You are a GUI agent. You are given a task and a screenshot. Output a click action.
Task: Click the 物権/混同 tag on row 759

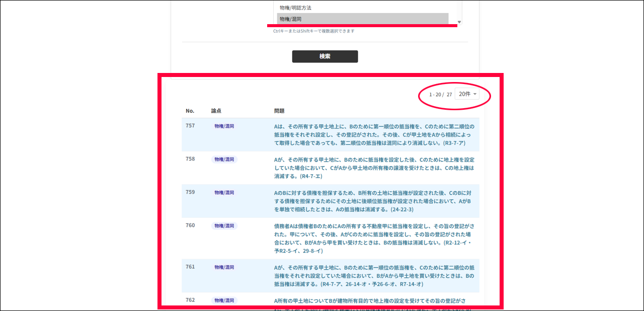coord(224,193)
